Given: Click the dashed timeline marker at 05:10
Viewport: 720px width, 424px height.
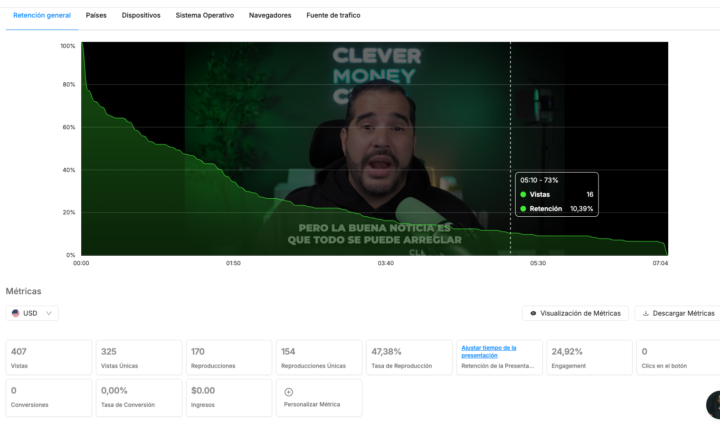Looking at the screenshot, I should (510, 148).
